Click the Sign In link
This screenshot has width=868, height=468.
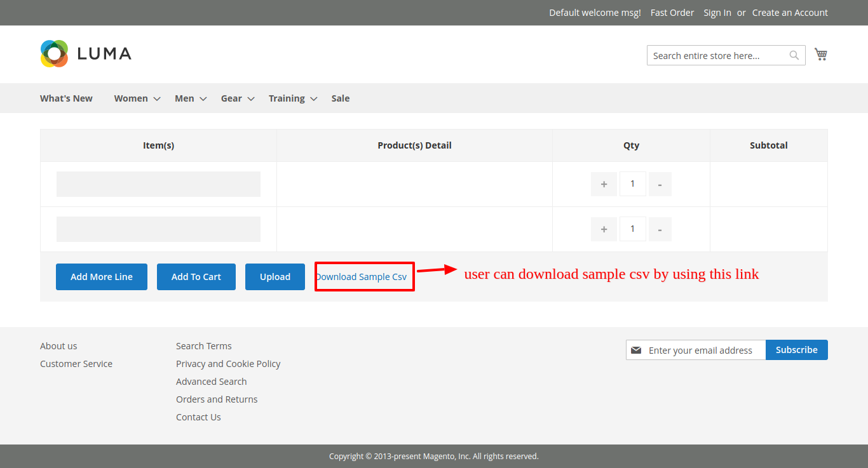click(717, 13)
